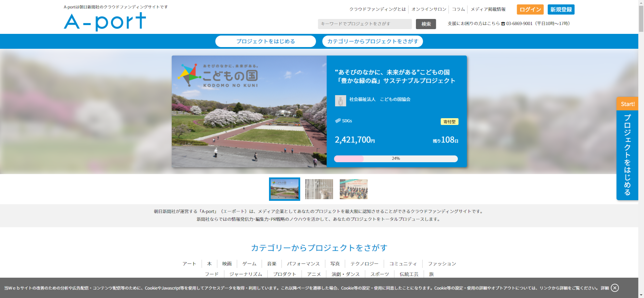Click the Start! side tab

[627, 104]
